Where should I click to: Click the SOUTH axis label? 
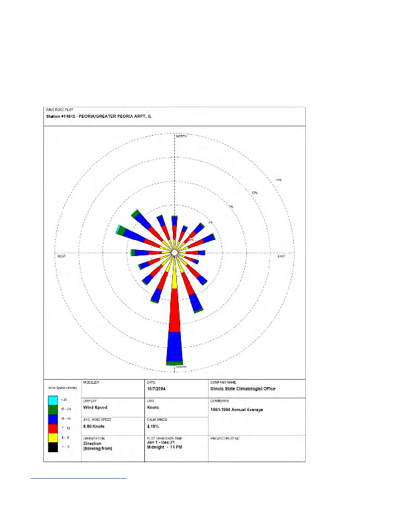(181, 368)
